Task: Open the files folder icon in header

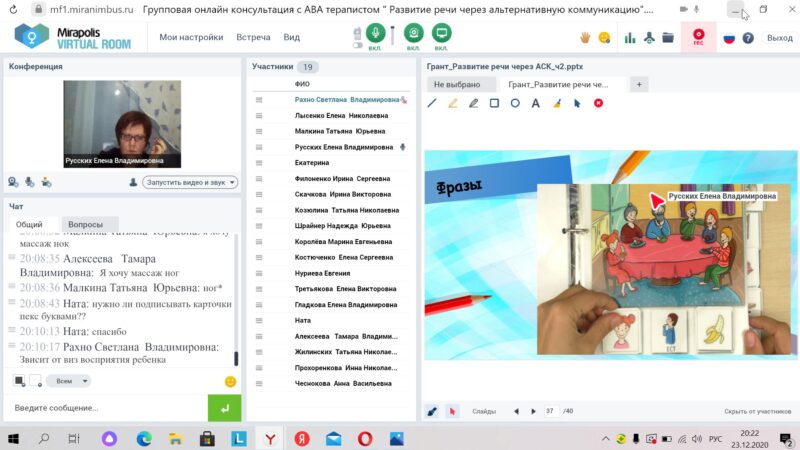Action: pos(668,37)
